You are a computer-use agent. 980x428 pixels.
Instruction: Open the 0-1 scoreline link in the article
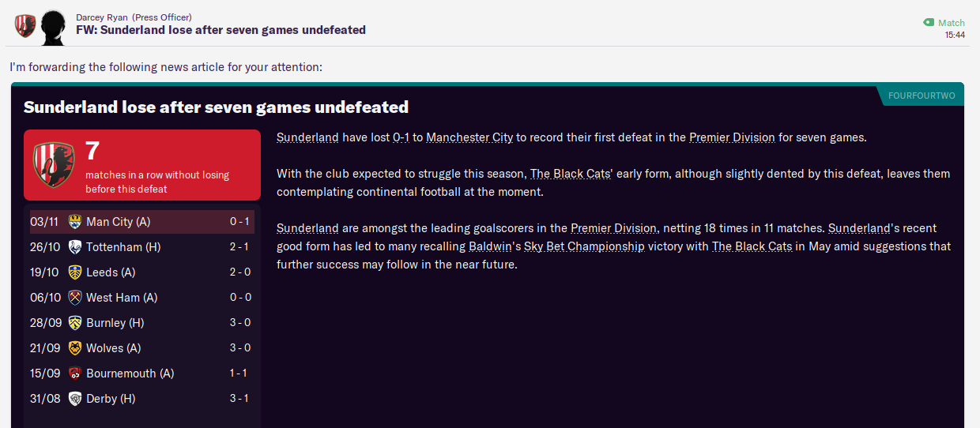click(x=401, y=137)
